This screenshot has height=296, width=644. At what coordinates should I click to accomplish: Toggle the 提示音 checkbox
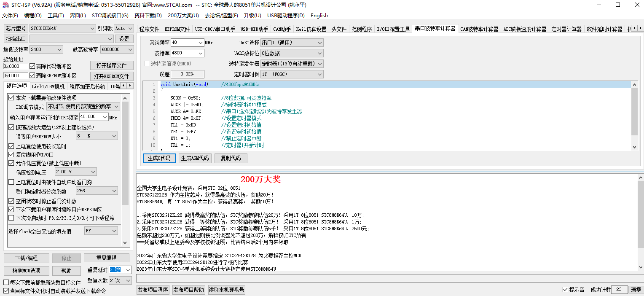coord(566,290)
